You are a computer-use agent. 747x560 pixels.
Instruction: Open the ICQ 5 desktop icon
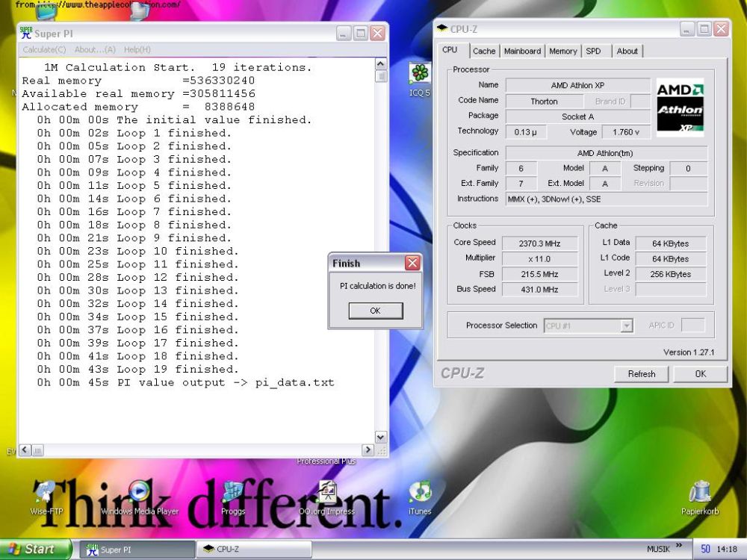tap(420, 78)
